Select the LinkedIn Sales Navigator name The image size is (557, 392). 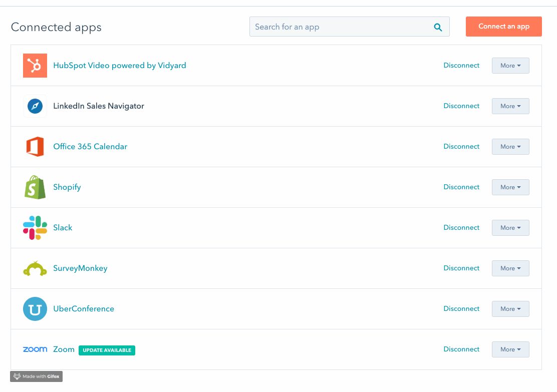[99, 106]
